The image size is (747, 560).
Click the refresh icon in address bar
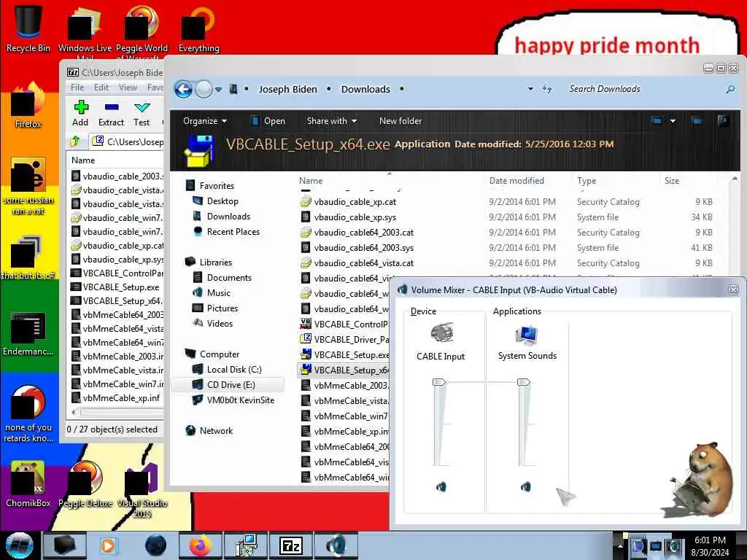(547, 89)
